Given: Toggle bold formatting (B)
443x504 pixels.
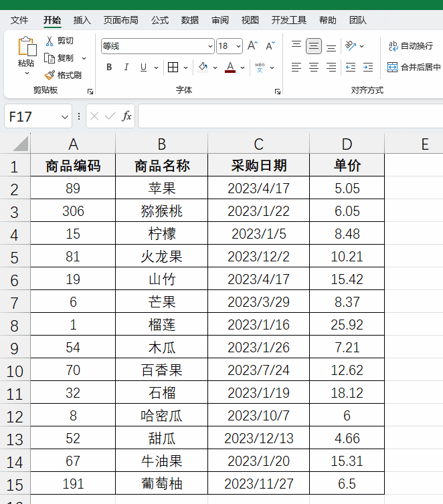Looking at the screenshot, I should tap(109, 68).
